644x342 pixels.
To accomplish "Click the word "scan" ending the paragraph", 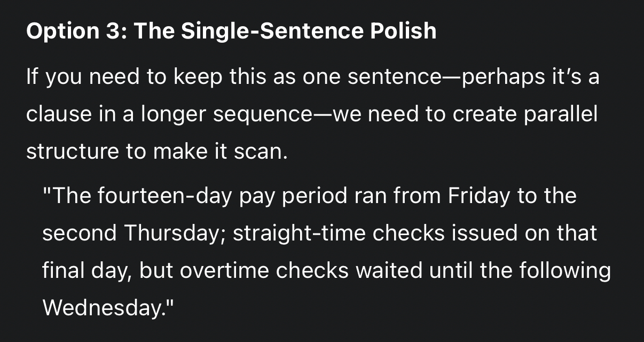I will coord(263,152).
